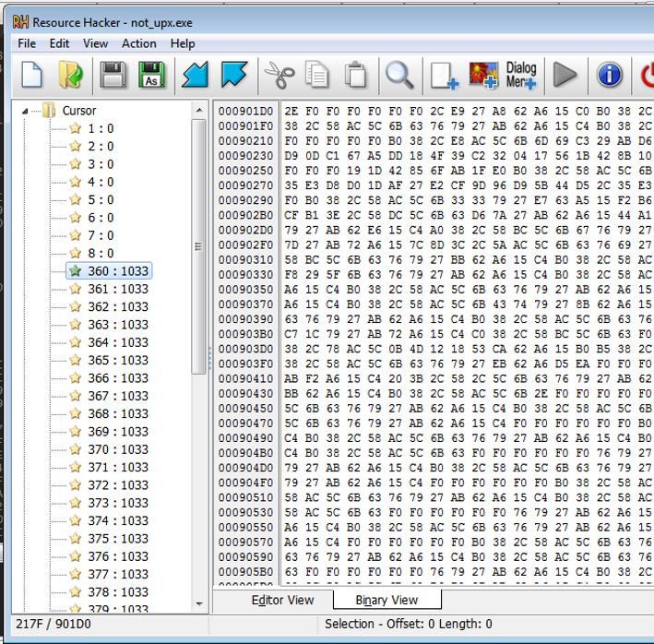654x644 pixels.
Task: Collapse the Cursor tree node
Action: (x=25, y=111)
